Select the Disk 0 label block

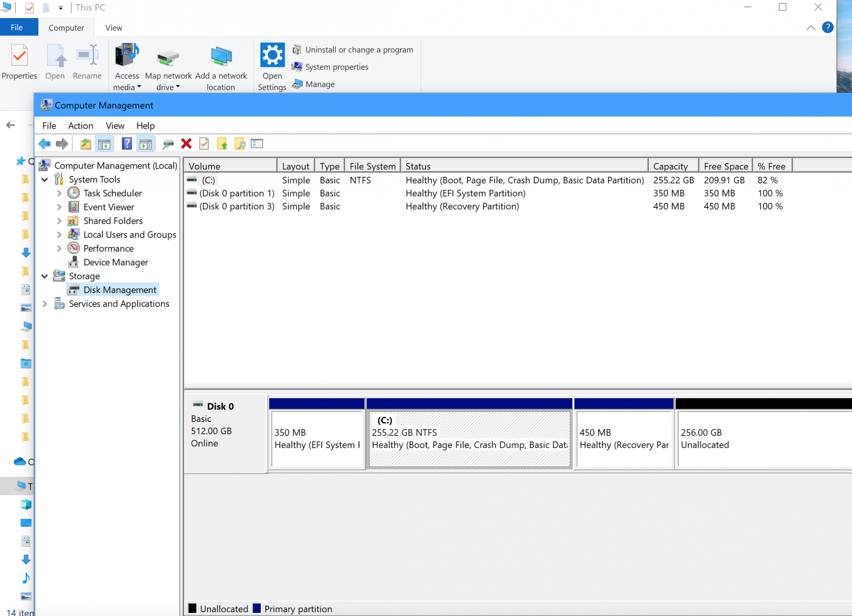(226, 434)
